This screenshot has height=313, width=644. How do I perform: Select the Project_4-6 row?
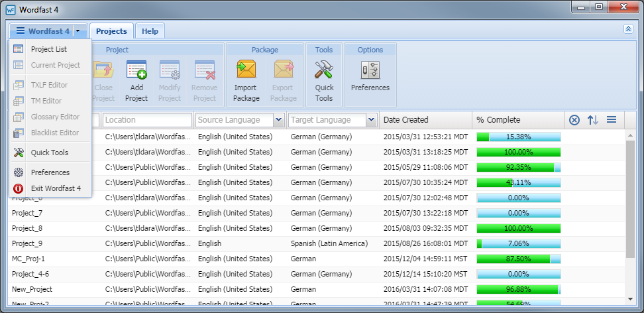[316, 274]
